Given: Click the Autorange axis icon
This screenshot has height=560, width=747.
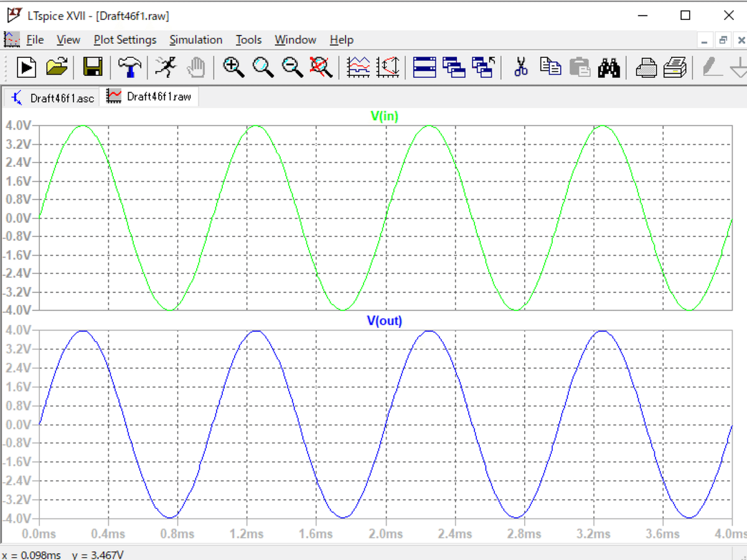Looking at the screenshot, I should pyautogui.click(x=388, y=67).
